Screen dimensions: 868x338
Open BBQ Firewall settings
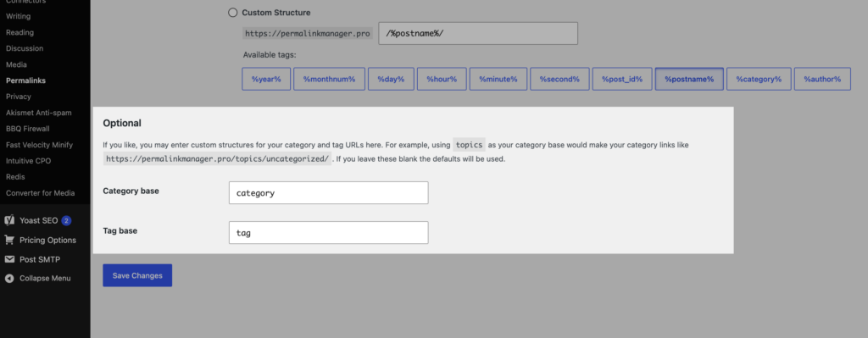[x=28, y=129]
